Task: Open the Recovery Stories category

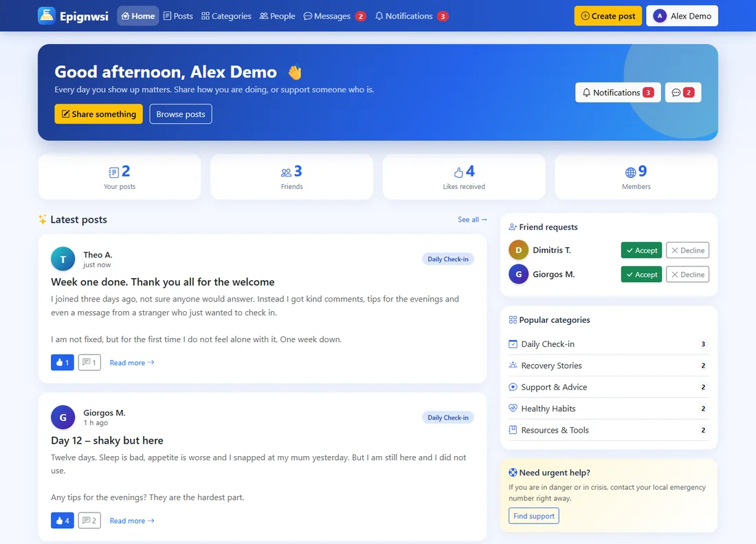Action: [x=608, y=365]
